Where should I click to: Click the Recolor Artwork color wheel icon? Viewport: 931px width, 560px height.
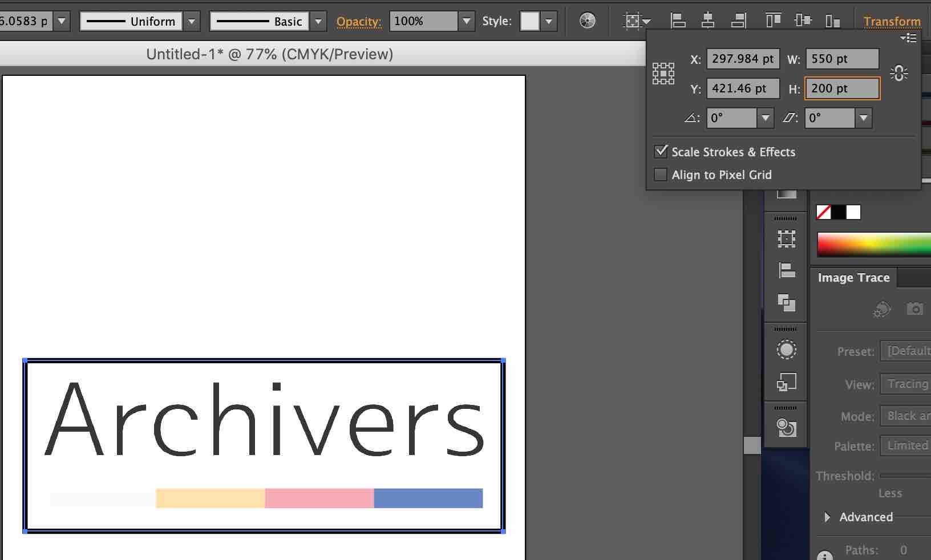(587, 21)
